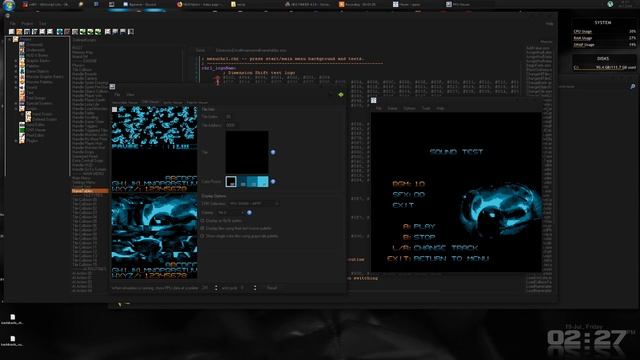
Task: Open the Tools menu in Mesen window
Action: [426, 109]
